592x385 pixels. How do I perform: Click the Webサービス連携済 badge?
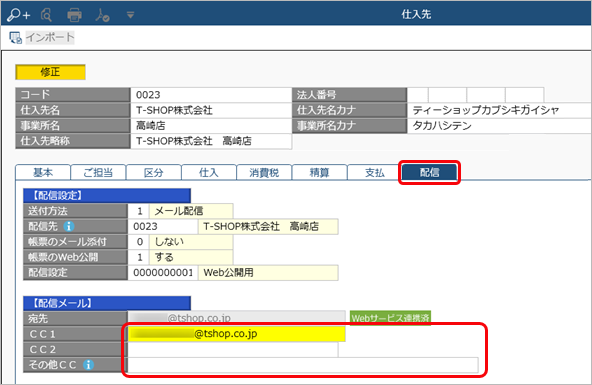tap(390, 318)
